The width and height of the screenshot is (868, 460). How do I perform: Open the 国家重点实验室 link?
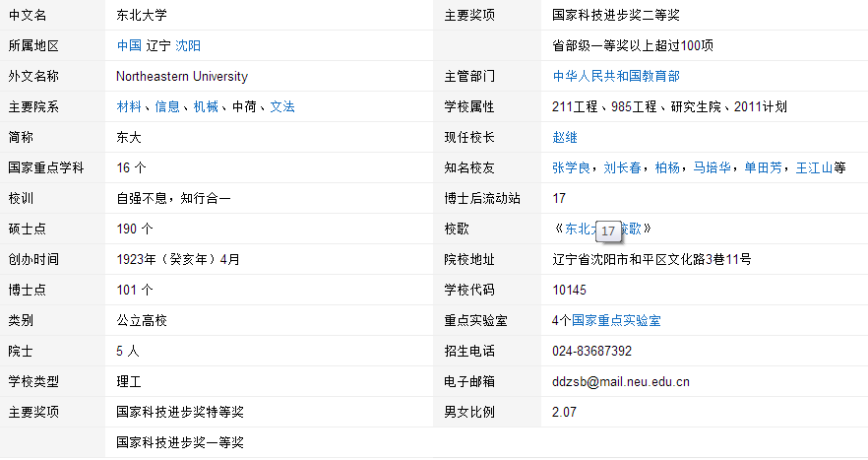click(x=616, y=320)
